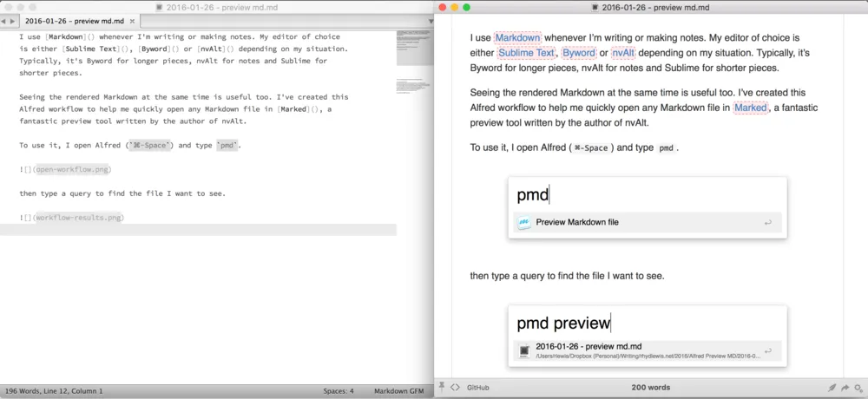Click the pin window icon in Marked
This screenshot has height=399, width=868.
click(x=442, y=388)
